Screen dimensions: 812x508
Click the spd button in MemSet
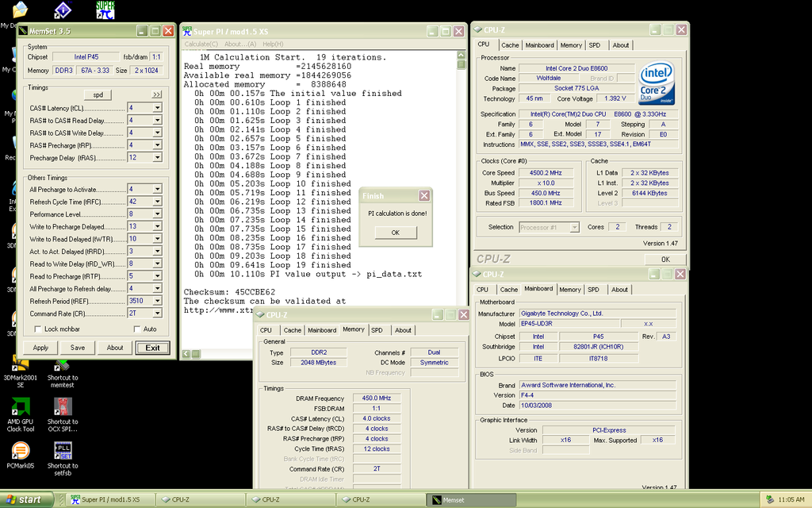coord(98,95)
